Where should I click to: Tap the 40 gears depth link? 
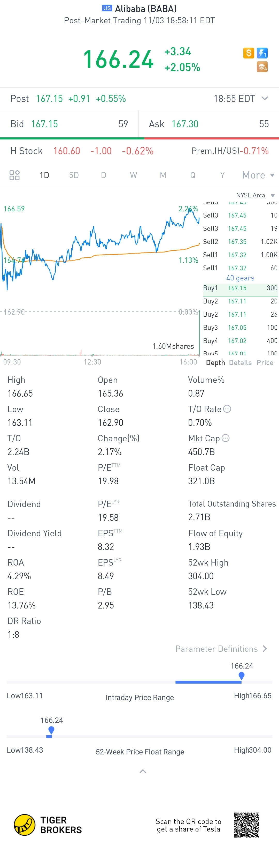click(x=240, y=278)
